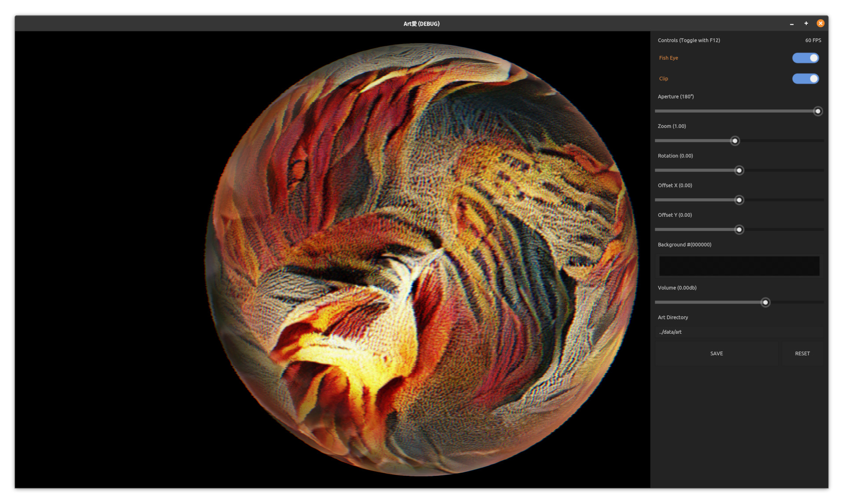Turn off the Fish Eye toggle

tap(805, 58)
